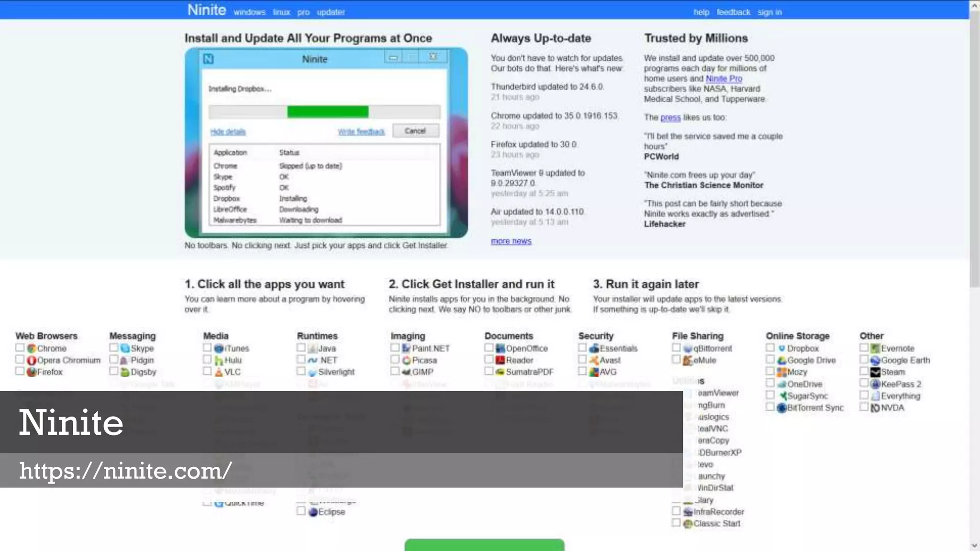This screenshot has width=980, height=551.
Task: Click the Skype icon under Messaging
Action: tap(125, 348)
